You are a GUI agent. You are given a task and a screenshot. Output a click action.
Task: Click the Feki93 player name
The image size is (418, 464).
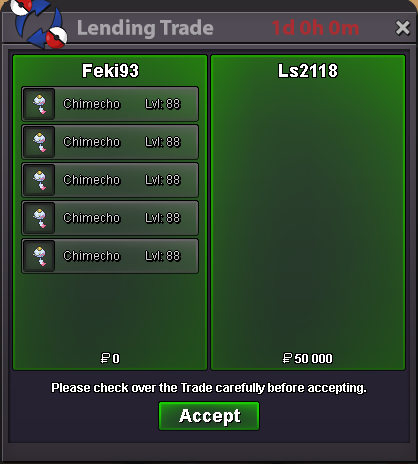(110, 71)
